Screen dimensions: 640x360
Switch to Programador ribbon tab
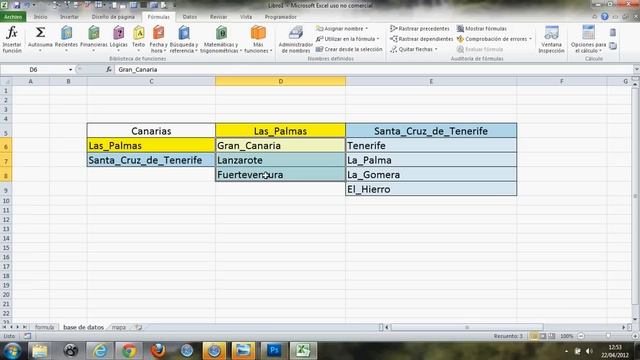[x=280, y=17]
